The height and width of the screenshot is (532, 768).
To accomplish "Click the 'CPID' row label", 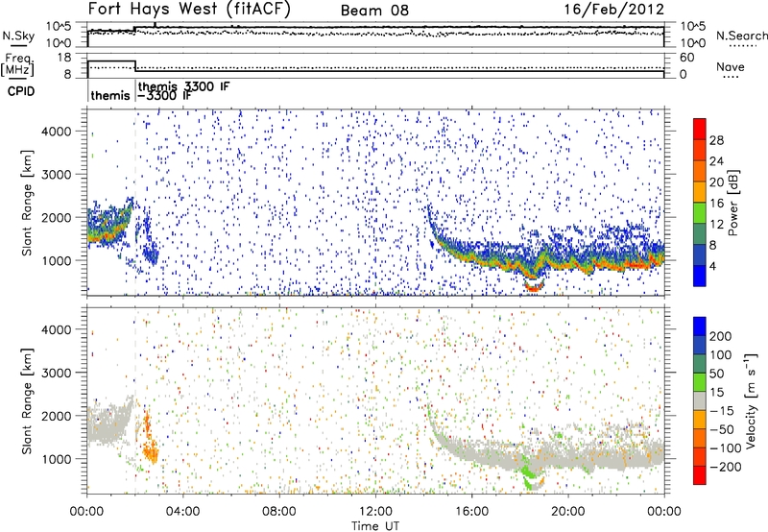I will [x=21, y=91].
